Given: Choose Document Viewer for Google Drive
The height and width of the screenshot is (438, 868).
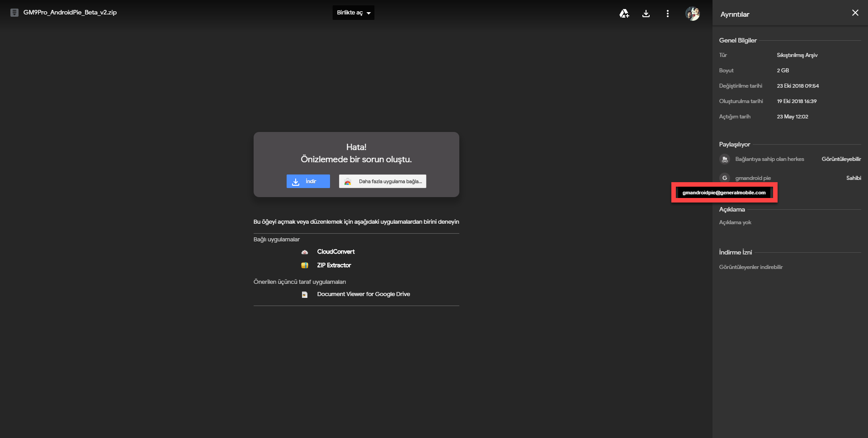Looking at the screenshot, I should coord(363,294).
